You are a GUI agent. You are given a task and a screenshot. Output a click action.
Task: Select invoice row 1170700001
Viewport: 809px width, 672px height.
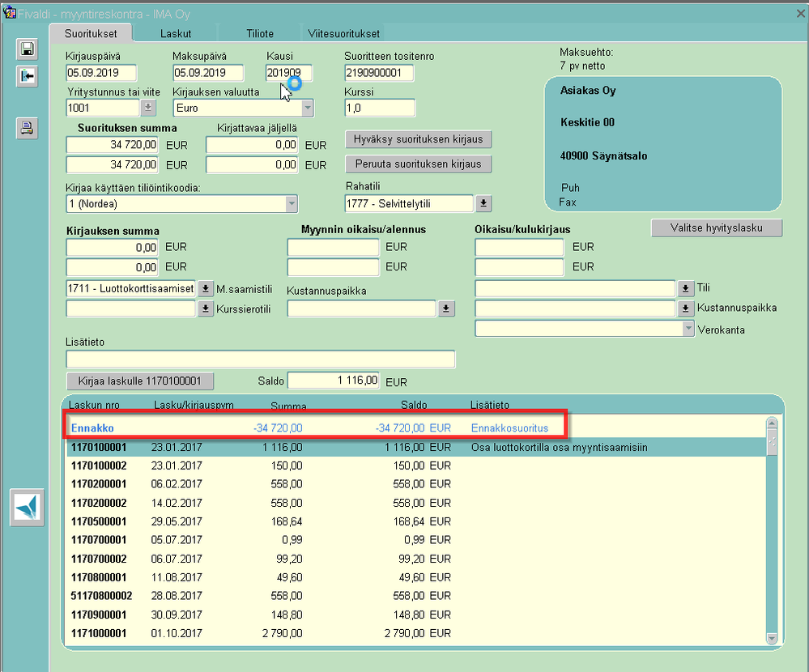coord(416,540)
